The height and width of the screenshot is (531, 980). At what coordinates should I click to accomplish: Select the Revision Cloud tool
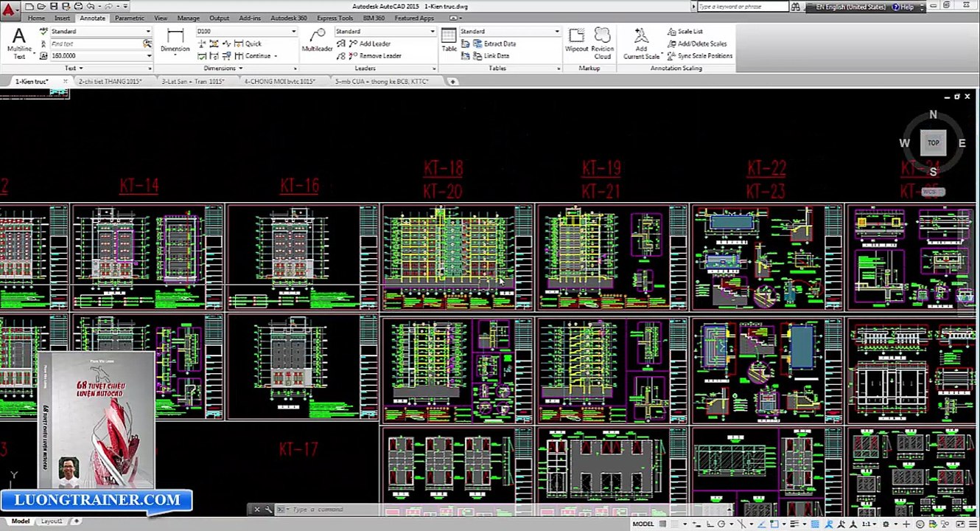[x=602, y=43]
